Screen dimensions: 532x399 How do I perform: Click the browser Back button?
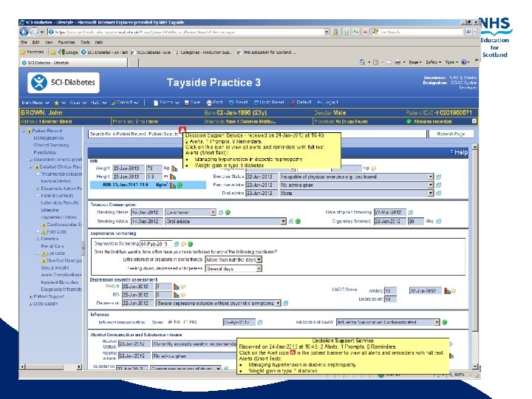pyautogui.click(x=24, y=32)
